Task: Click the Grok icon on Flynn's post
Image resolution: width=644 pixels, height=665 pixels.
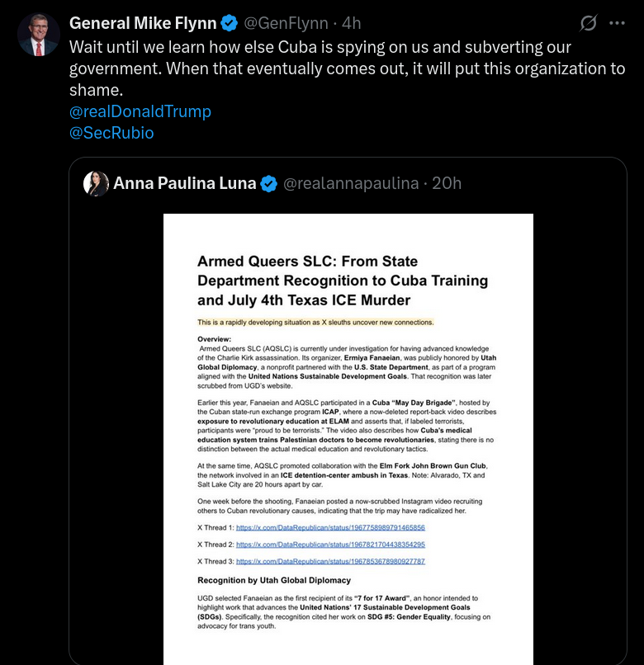Action: click(x=588, y=23)
